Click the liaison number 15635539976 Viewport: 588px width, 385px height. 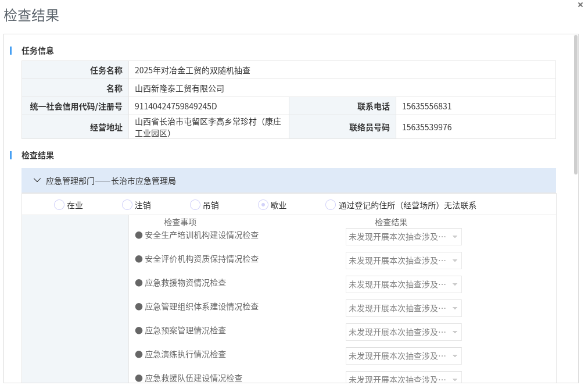coord(426,127)
